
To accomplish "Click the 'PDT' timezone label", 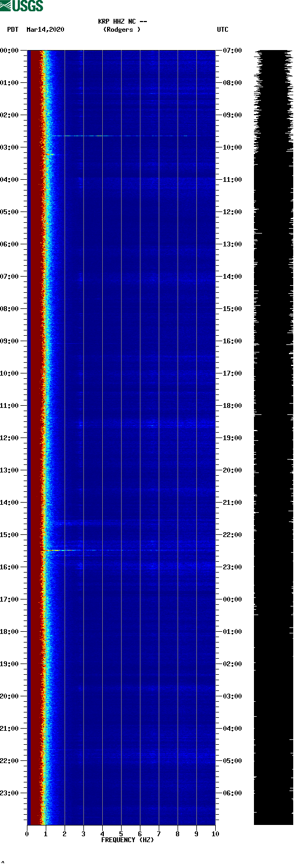I will (12, 30).
